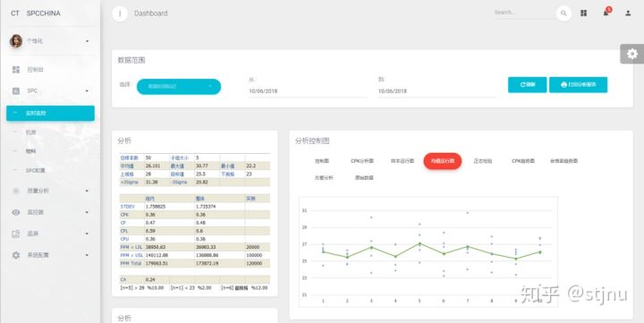
Task: Expand the user profile name arrow
Action: (x=87, y=41)
